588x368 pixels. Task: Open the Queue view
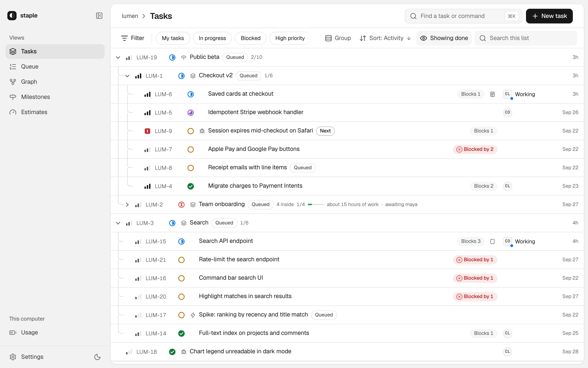point(55,66)
